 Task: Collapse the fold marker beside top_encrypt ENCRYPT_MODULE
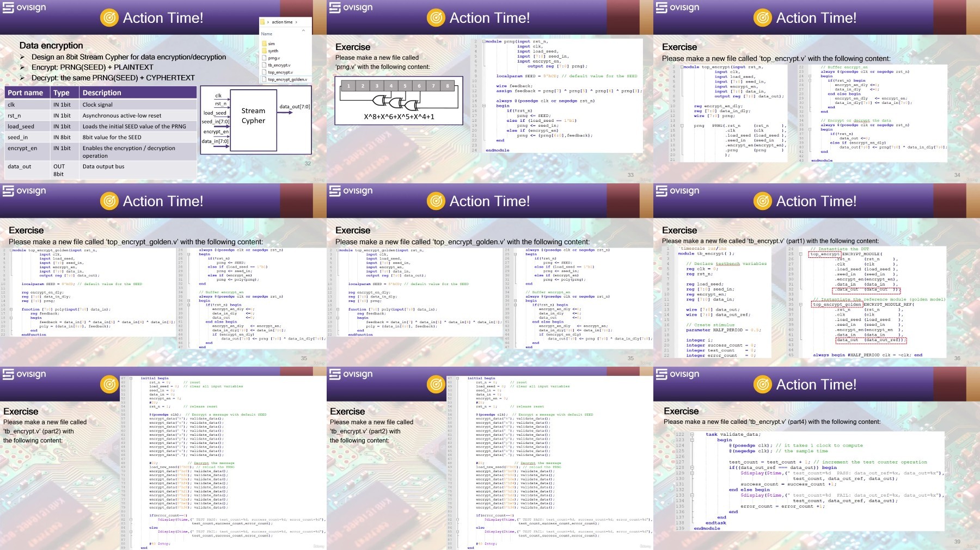click(800, 254)
